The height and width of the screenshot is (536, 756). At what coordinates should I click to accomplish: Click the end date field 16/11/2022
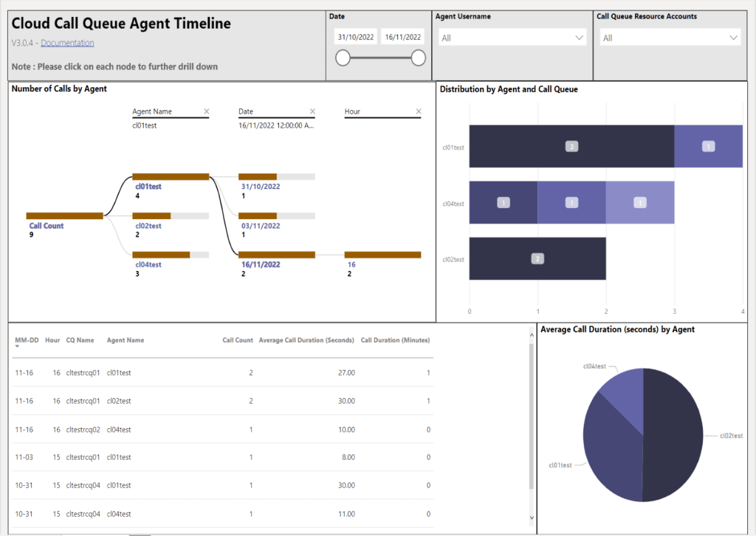click(403, 37)
